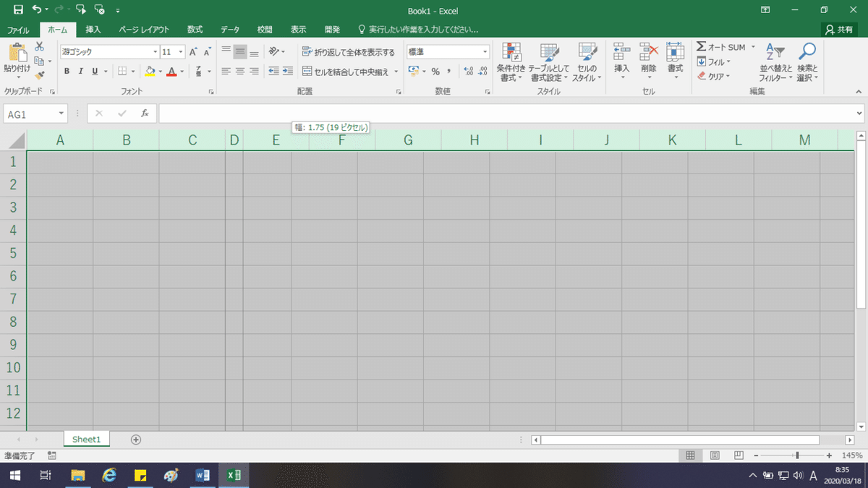Screen dimensions: 868x488
Task: Increase font size with large A icon
Action: point(192,52)
